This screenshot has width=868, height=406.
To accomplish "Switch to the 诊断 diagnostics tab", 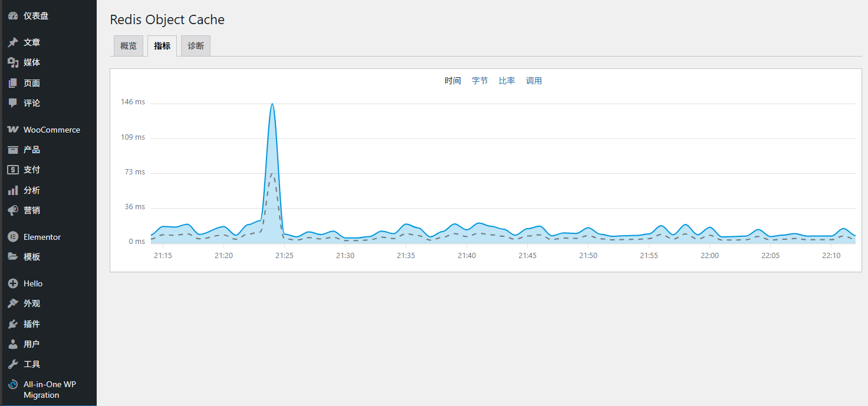I will click(x=196, y=46).
